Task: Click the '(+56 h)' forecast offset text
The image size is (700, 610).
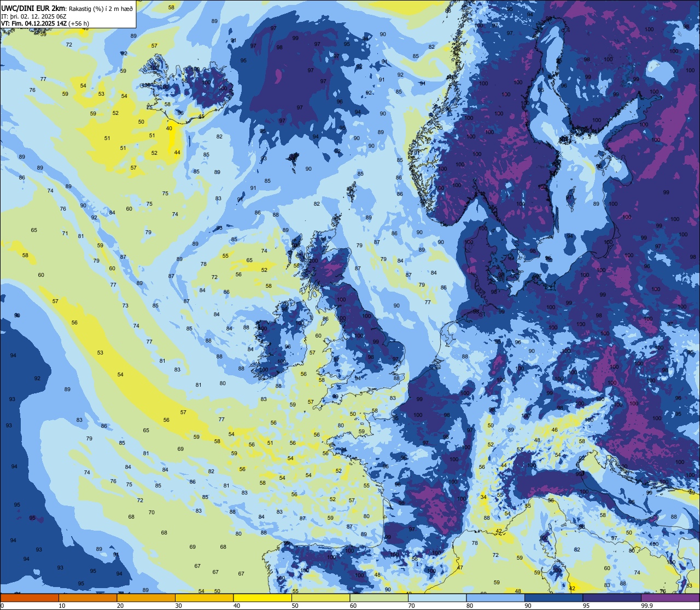Action: pyautogui.click(x=79, y=24)
